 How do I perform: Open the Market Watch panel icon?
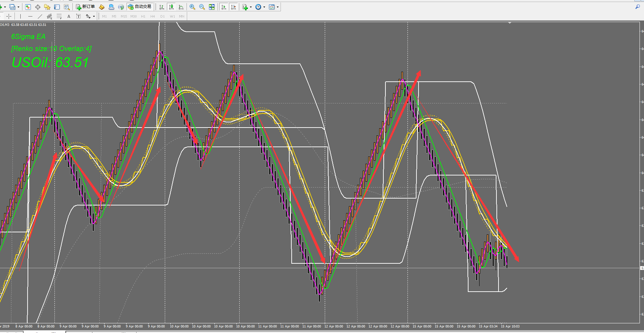[x=28, y=7]
